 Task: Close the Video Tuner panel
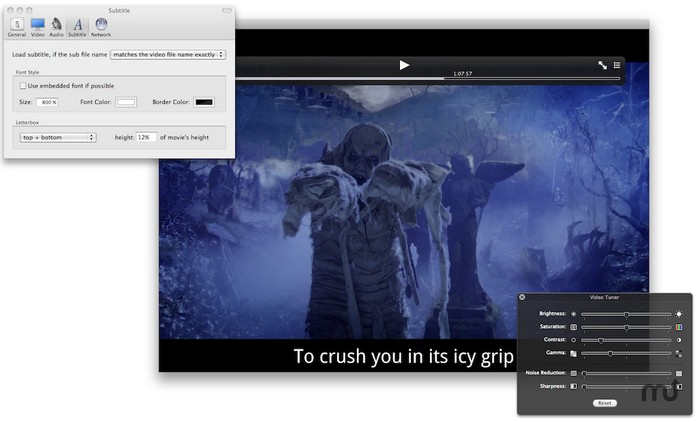tap(522, 297)
